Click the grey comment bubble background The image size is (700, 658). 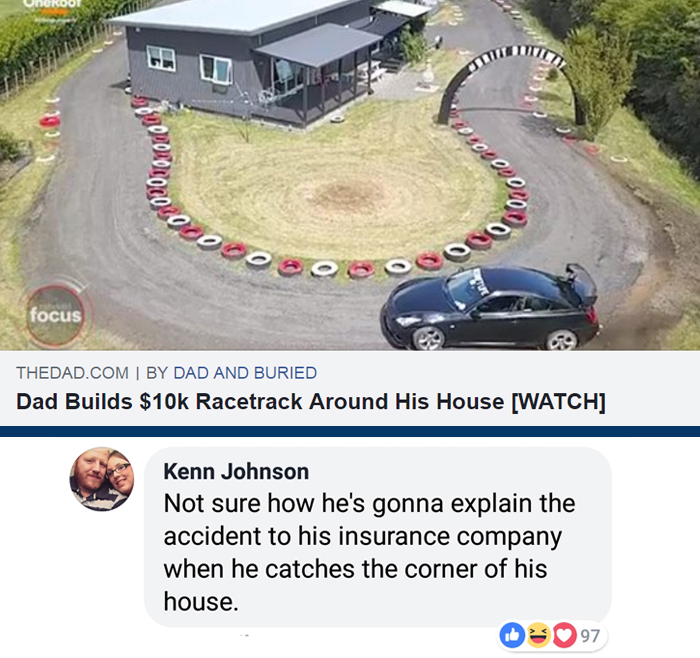(378, 537)
